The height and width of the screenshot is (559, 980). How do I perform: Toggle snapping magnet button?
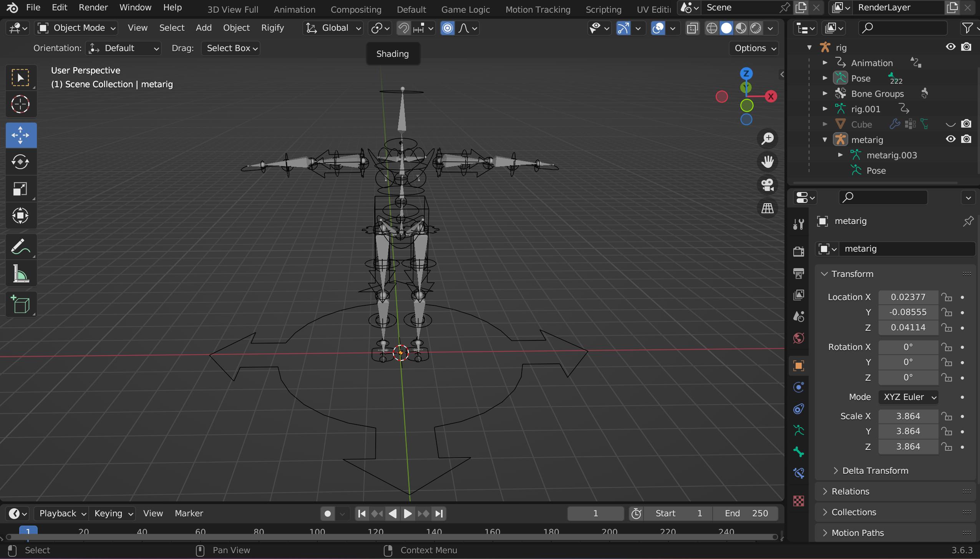click(x=403, y=28)
